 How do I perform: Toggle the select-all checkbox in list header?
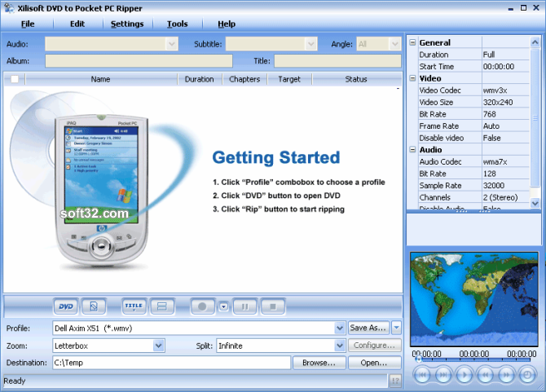(x=15, y=79)
